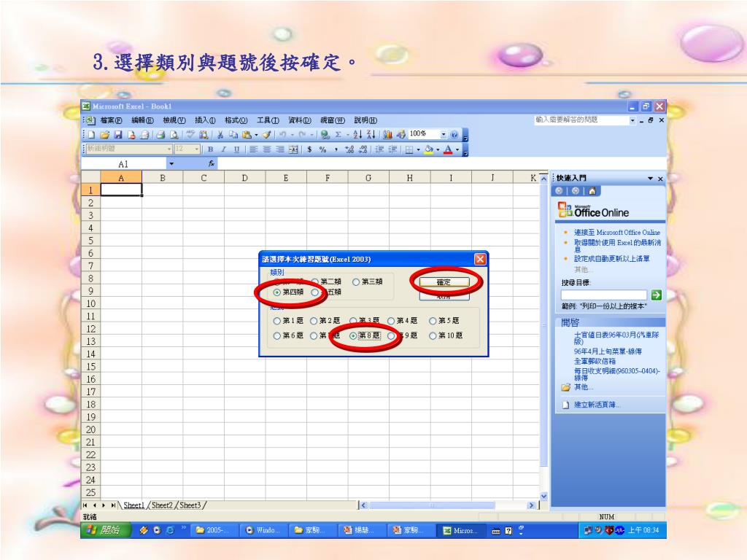Open the font name dropdown
The image size is (747, 560).
169,149
